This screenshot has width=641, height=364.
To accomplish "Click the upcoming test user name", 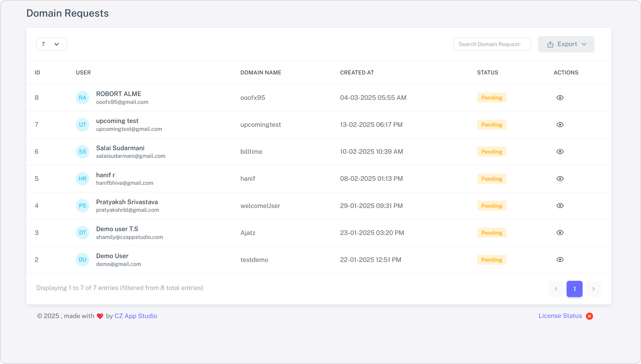I will coord(117,121).
